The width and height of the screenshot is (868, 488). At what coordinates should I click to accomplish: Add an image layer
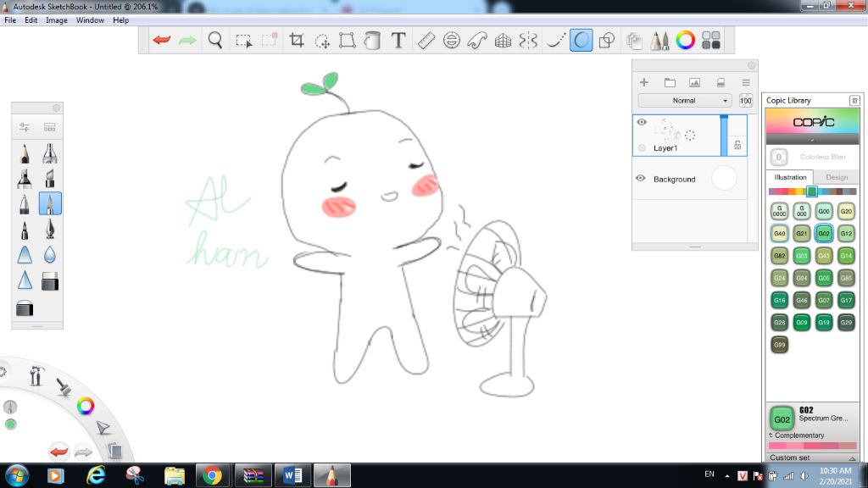[x=695, y=82]
